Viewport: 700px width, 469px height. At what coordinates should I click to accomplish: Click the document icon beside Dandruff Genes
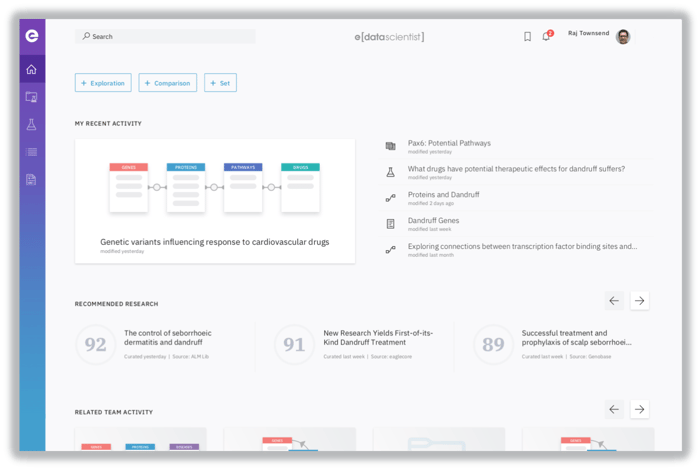[x=390, y=224]
